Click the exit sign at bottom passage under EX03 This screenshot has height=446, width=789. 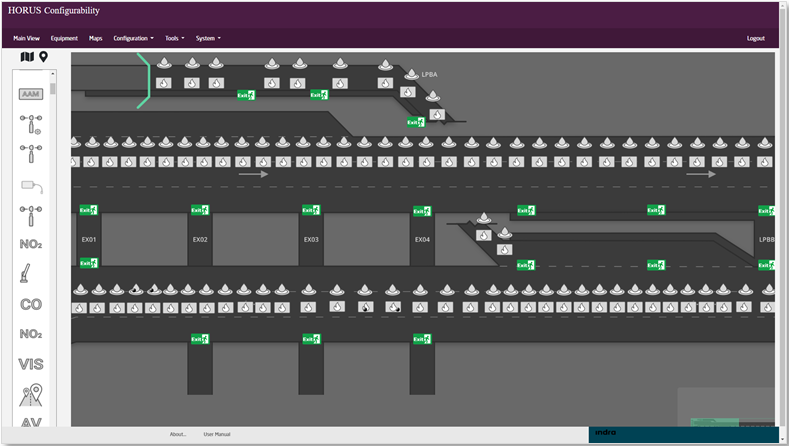pyautogui.click(x=311, y=339)
